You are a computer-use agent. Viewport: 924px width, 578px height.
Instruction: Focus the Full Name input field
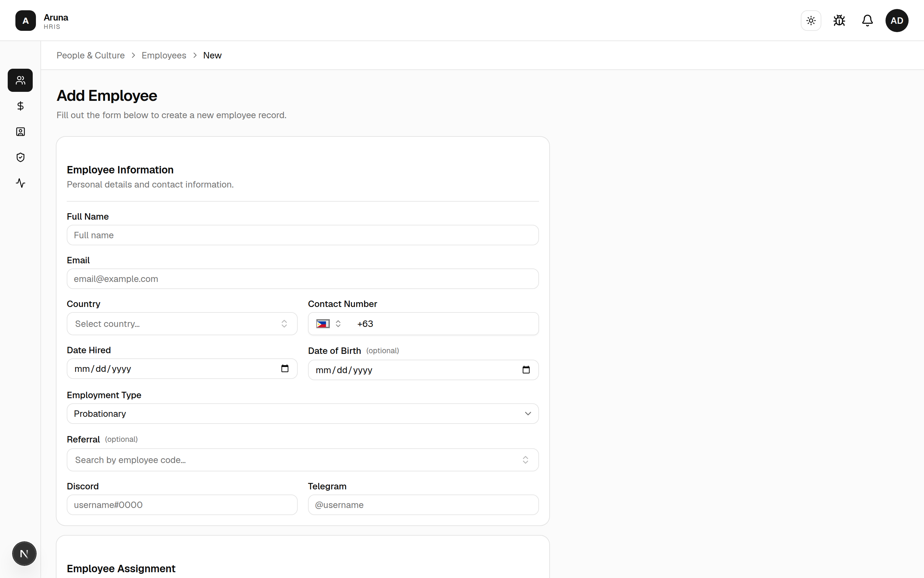coord(303,235)
